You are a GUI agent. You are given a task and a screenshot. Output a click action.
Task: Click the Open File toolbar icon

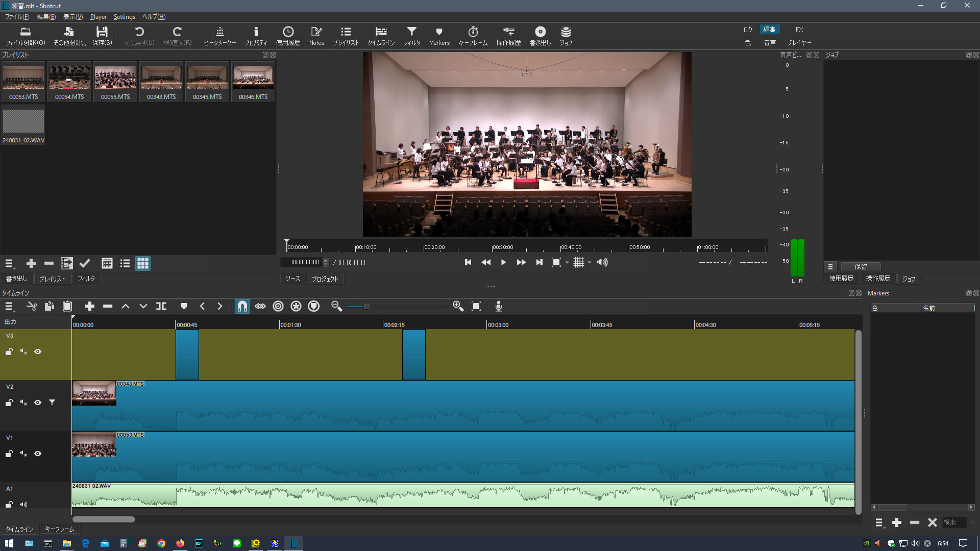tap(26, 36)
